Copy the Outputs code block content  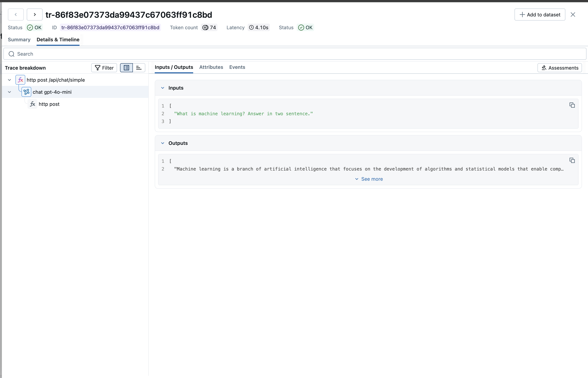point(572,160)
